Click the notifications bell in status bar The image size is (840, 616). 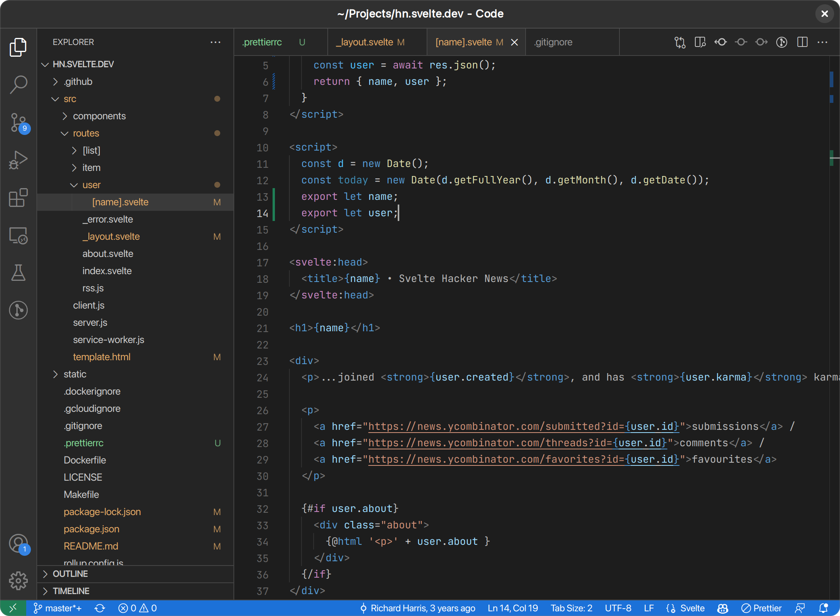click(823, 608)
